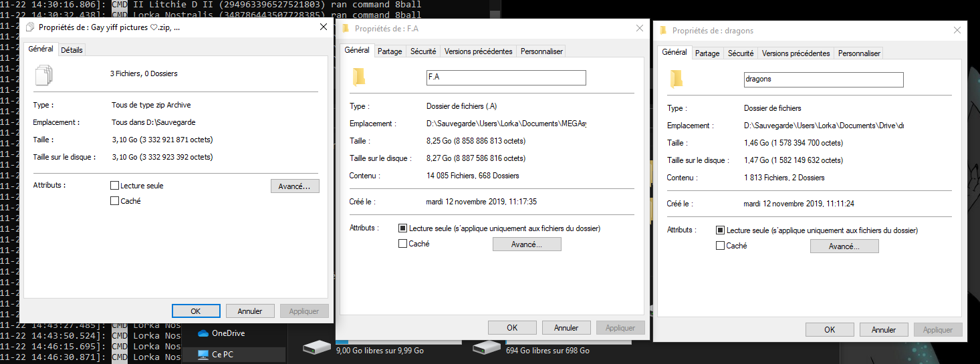The width and height of the screenshot is (980, 364).
Task: Click the 698 Go drive icon
Action: [486, 347]
